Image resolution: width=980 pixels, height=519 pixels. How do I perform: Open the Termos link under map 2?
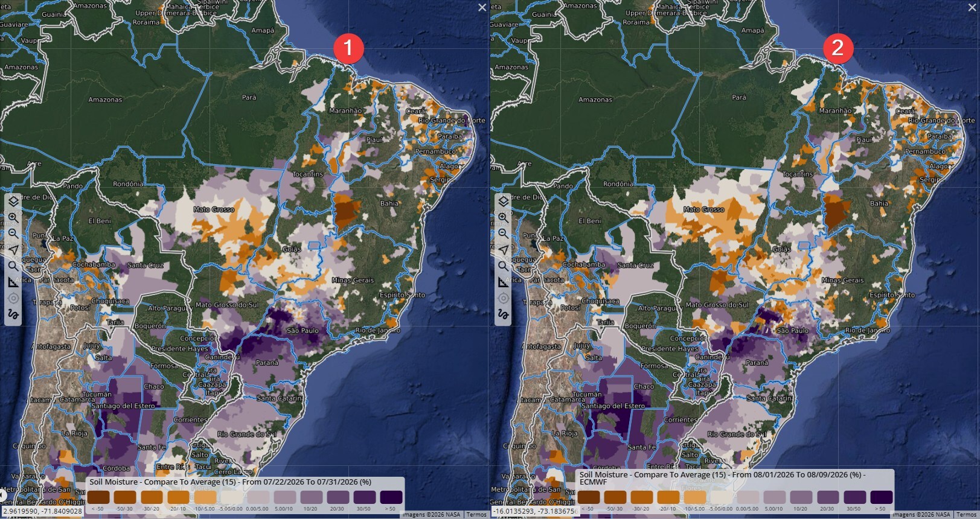pyautogui.click(x=966, y=515)
